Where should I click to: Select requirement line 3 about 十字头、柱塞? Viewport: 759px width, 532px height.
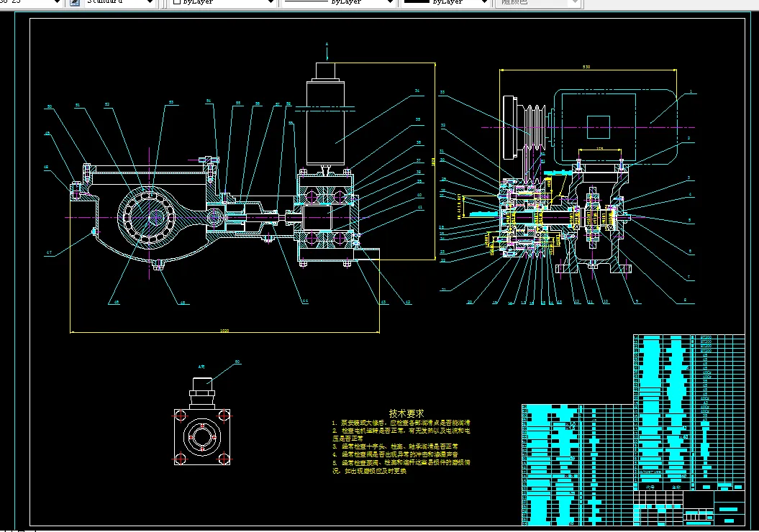(x=395, y=446)
